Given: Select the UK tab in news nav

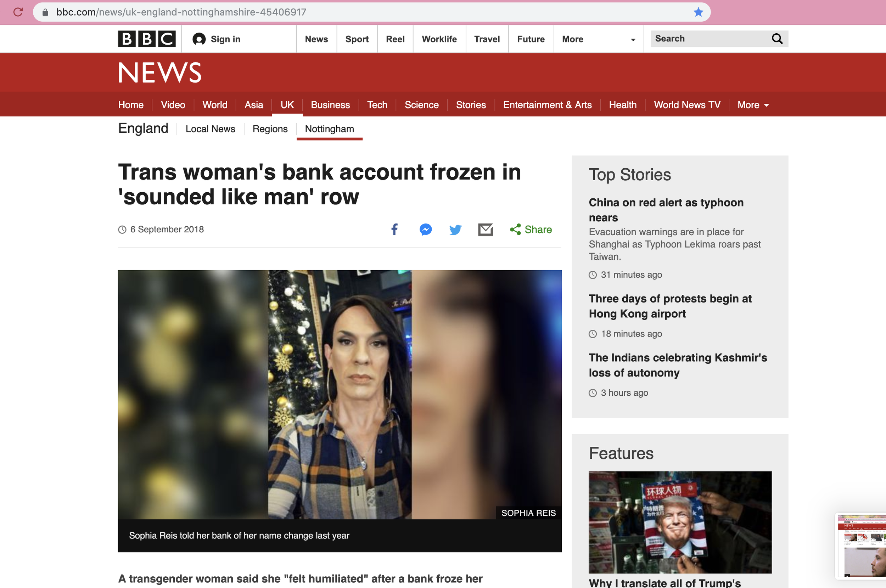Looking at the screenshot, I should pos(287,105).
